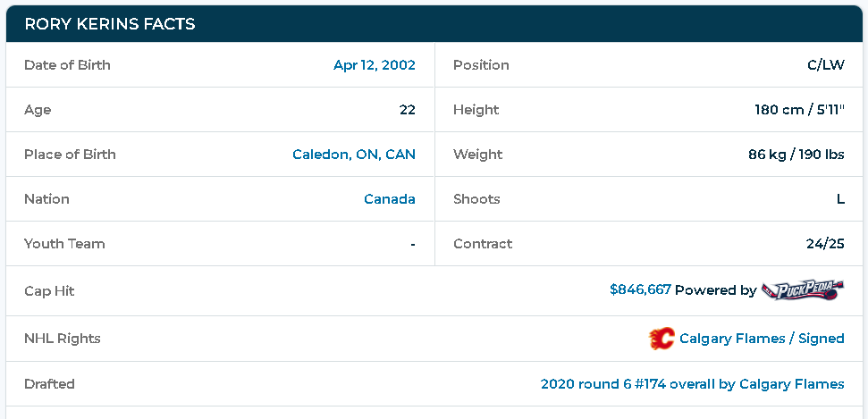
Task: Open the Apr 12, 2002 birth date link
Action: tap(375, 64)
